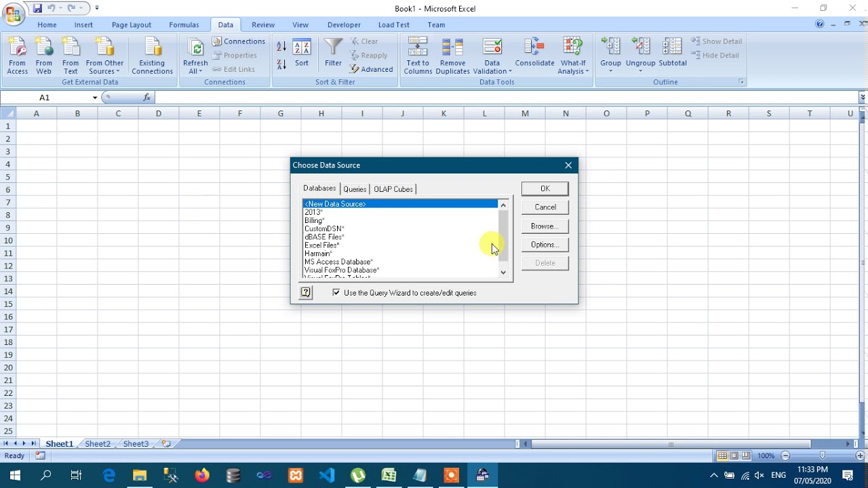Open Advanced filter options
The image size is (868, 488).
pos(371,69)
